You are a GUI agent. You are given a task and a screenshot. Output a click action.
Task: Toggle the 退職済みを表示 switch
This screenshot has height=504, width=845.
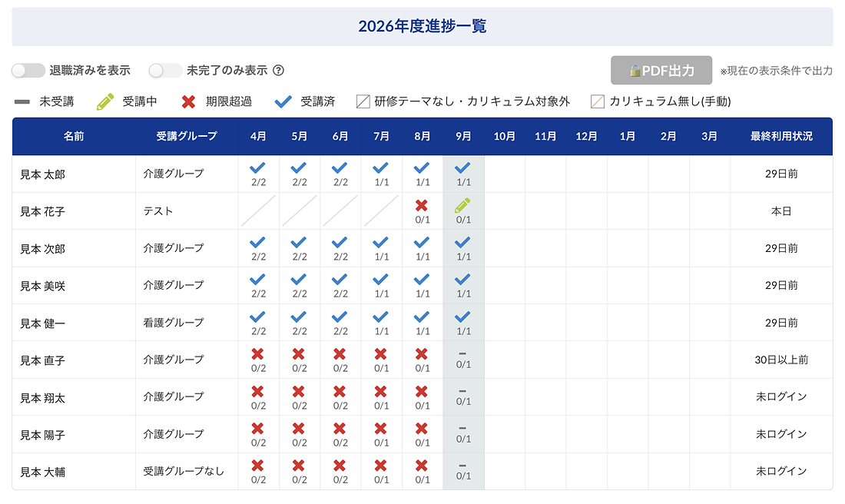(28, 71)
